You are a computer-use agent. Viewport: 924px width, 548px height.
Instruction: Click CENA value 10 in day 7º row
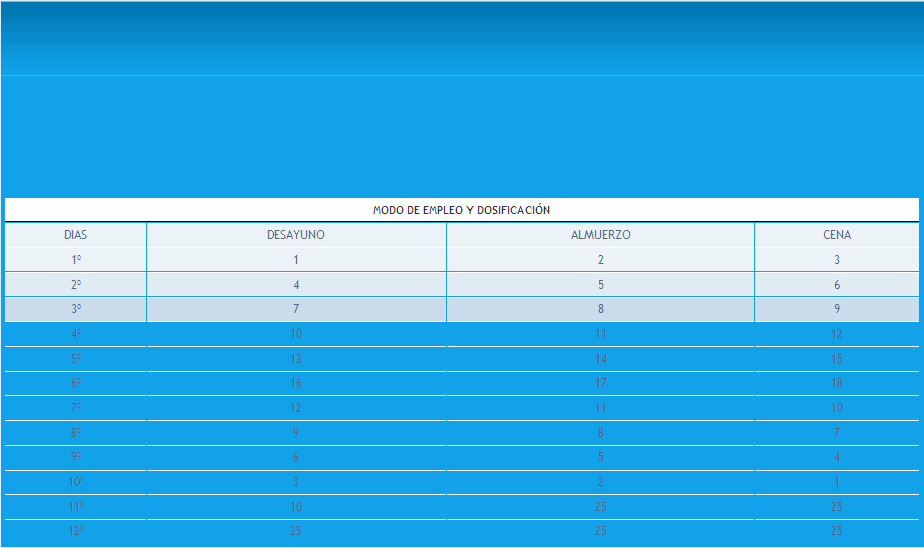tap(837, 408)
